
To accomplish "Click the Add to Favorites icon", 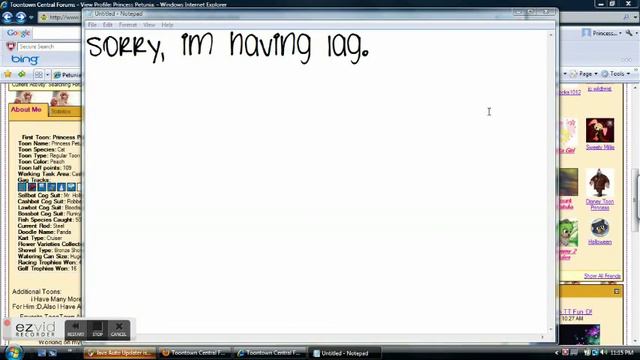I will click(22, 74).
